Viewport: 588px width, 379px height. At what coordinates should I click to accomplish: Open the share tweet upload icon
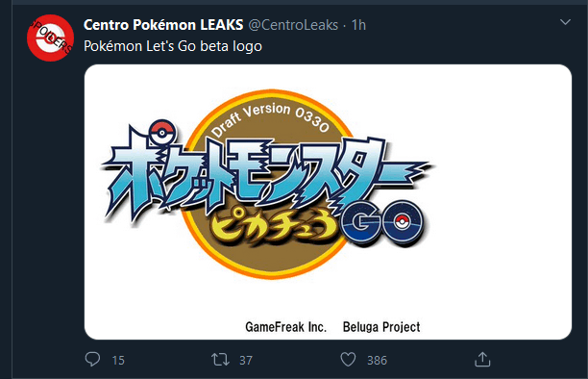(x=482, y=360)
